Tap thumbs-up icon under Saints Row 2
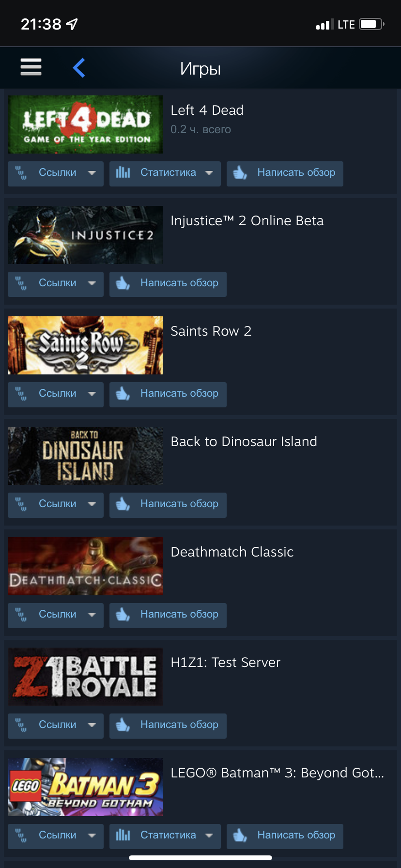 point(123,393)
